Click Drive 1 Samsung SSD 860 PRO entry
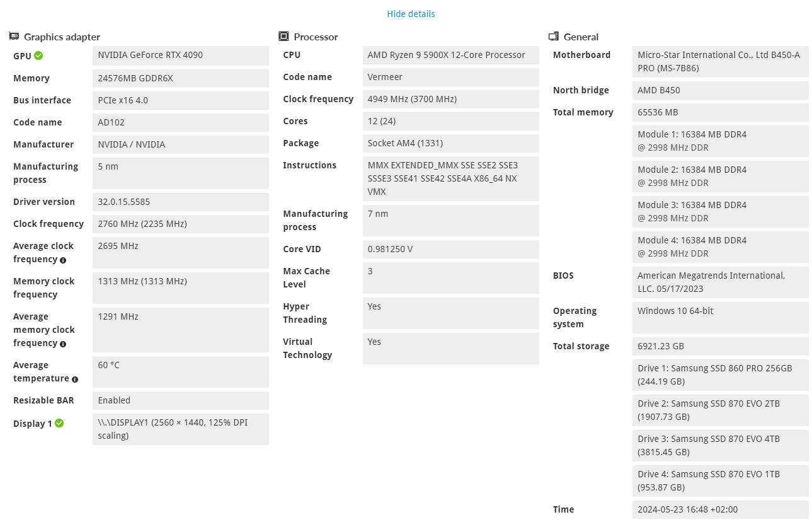 [x=721, y=375]
